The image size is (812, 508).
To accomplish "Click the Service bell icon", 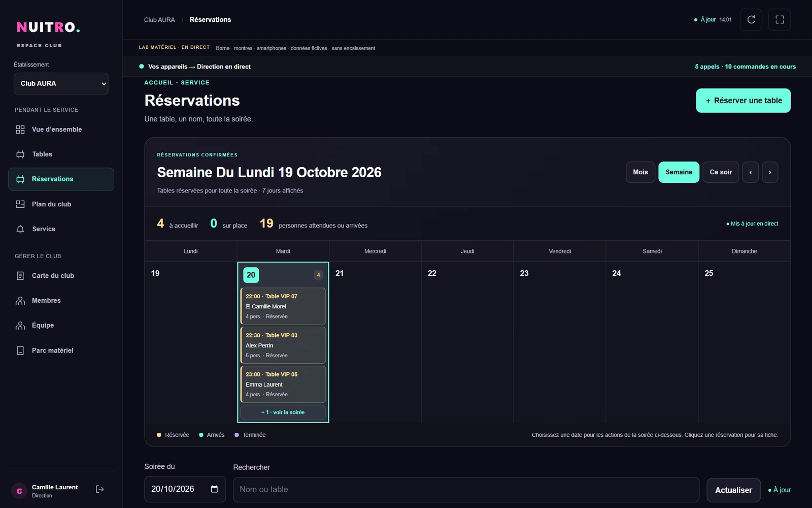I will click(20, 229).
